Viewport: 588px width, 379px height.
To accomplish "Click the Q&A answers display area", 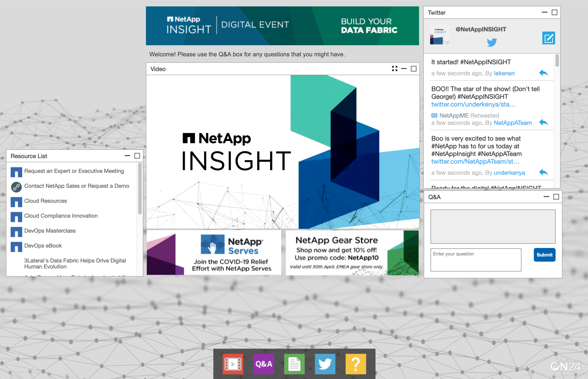I will click(493, 227).
